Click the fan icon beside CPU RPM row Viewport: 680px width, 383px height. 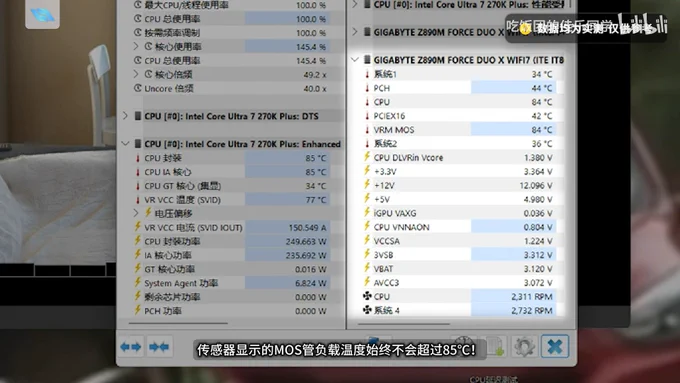(367, 296)
